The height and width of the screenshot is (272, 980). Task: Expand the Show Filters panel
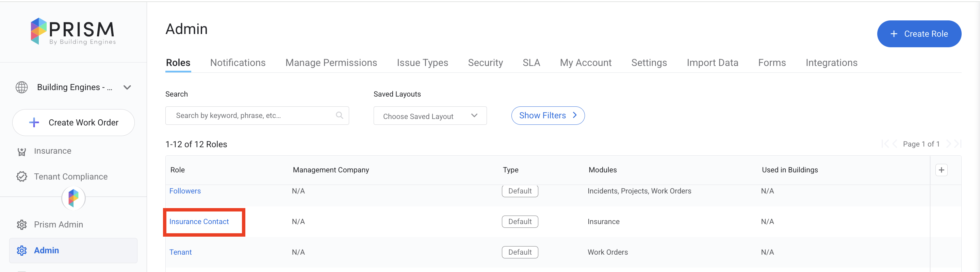(548, 116)
